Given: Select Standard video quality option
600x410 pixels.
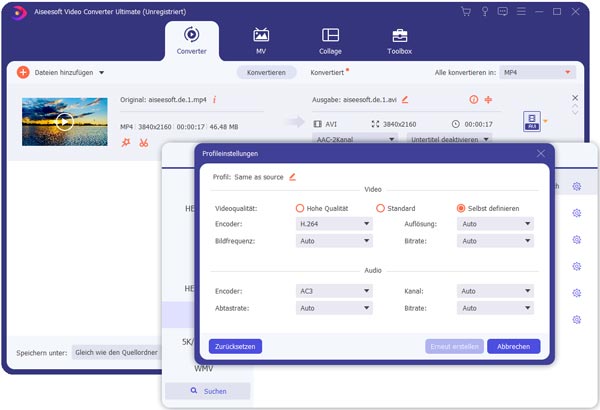Looking at the screenshot, I should [x=380, y=208].
